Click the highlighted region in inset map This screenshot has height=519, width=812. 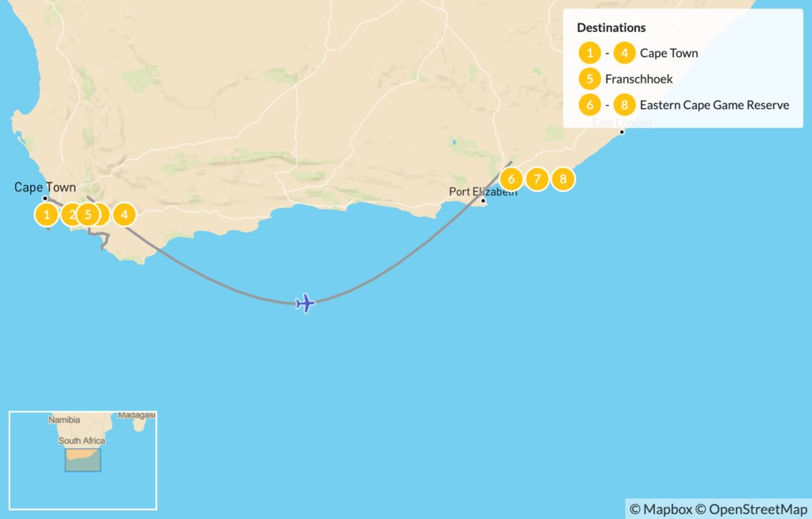tap(82, 460)
